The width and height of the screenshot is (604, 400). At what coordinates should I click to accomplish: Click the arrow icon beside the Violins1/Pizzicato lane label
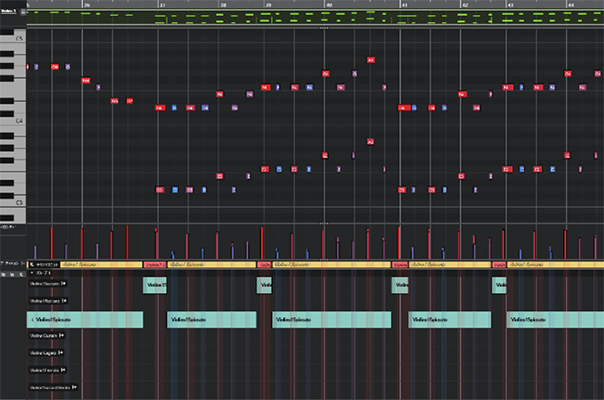click(65, 300)
